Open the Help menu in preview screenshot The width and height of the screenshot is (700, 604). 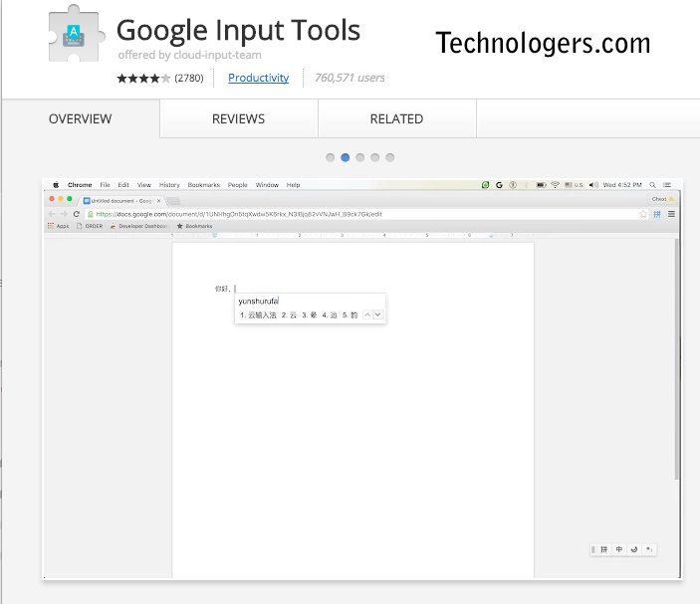tap(294, 185)
